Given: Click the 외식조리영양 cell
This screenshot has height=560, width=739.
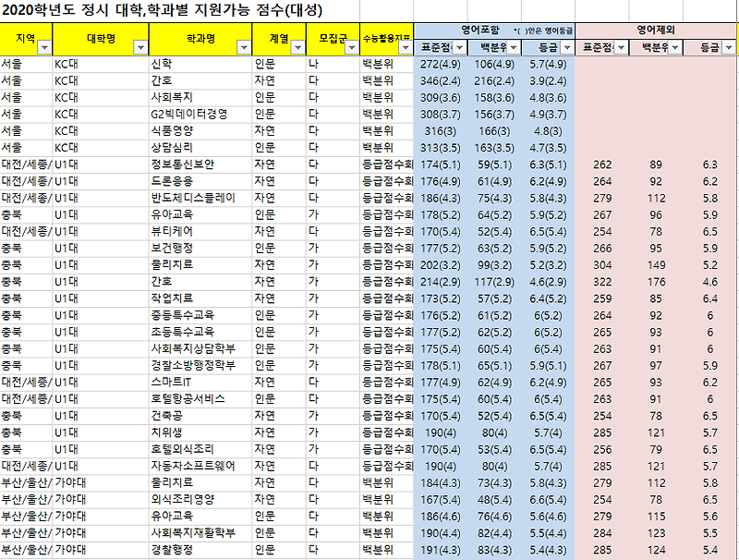Looking at the screenshot, I should 200,499.
